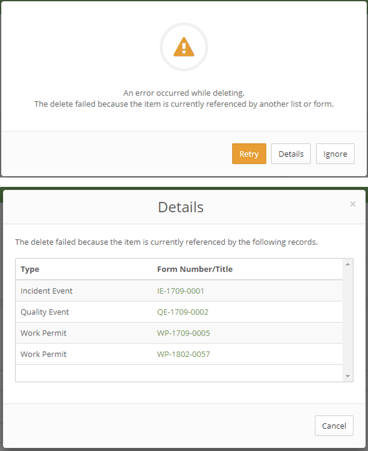
Task: Click the orange warning triangle icon
Action: tap(184, 47)
